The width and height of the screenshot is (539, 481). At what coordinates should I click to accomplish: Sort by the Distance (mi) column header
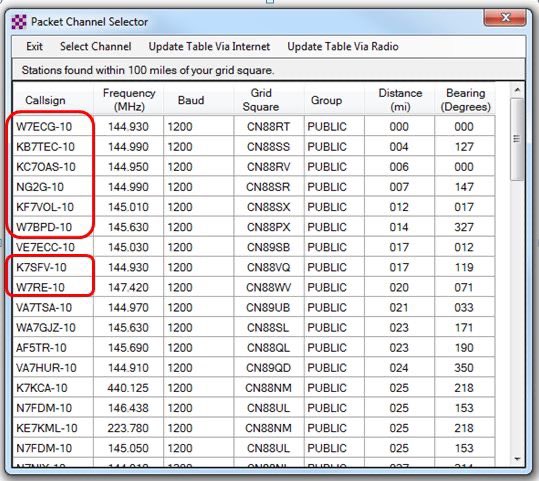tap(400, 100)
